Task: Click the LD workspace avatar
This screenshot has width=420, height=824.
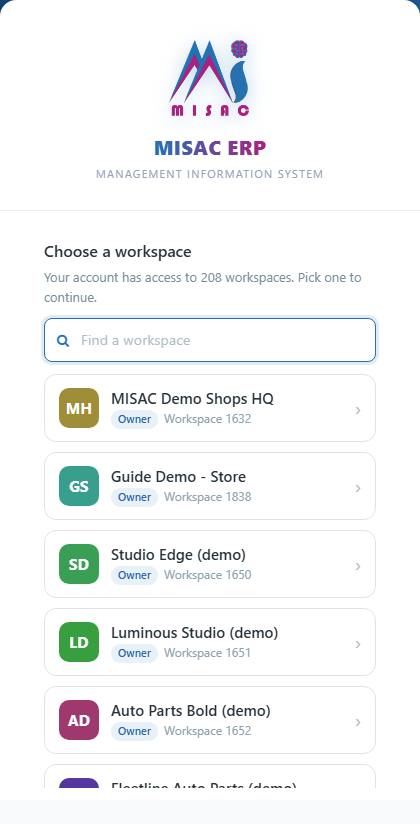Action: 79,642
